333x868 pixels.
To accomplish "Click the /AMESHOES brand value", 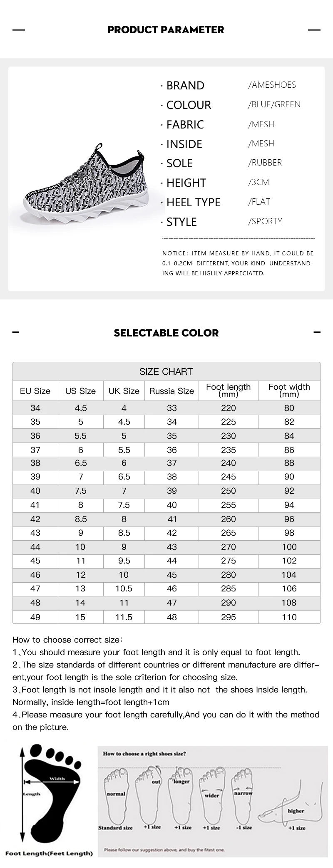I will tap(272, 85).
